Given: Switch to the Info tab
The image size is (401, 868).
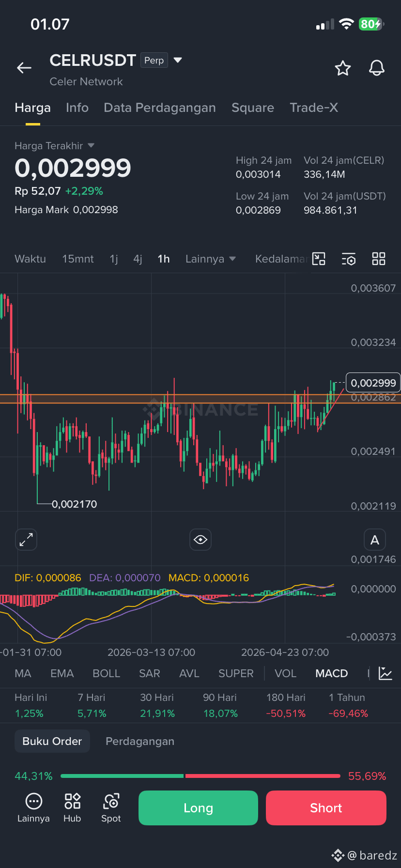Looking at the screenshot, I should (77, 108).
